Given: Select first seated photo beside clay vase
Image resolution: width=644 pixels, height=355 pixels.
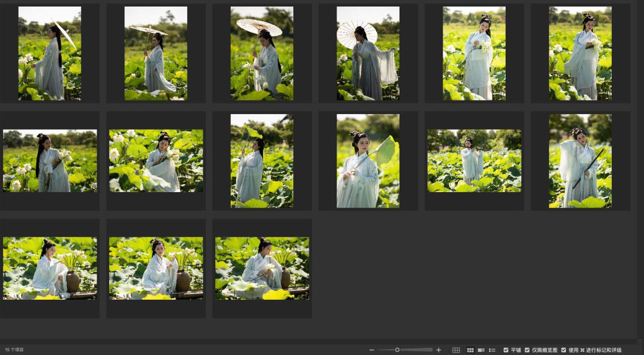Looking at the screenshot, I should click(50, 269).
